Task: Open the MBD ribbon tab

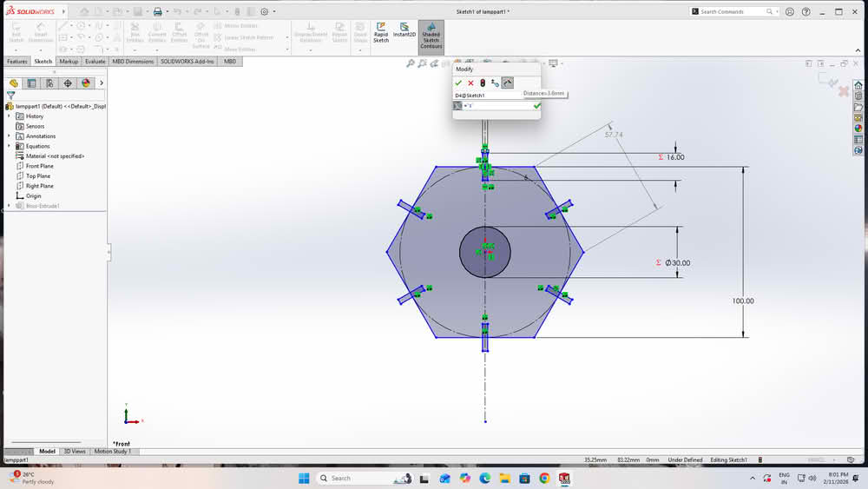Action: 230,62
